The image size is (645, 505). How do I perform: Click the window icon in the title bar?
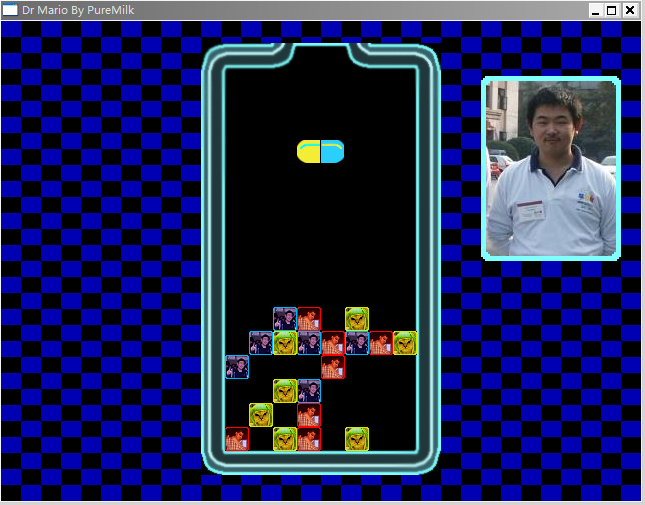tap(10, 10)
